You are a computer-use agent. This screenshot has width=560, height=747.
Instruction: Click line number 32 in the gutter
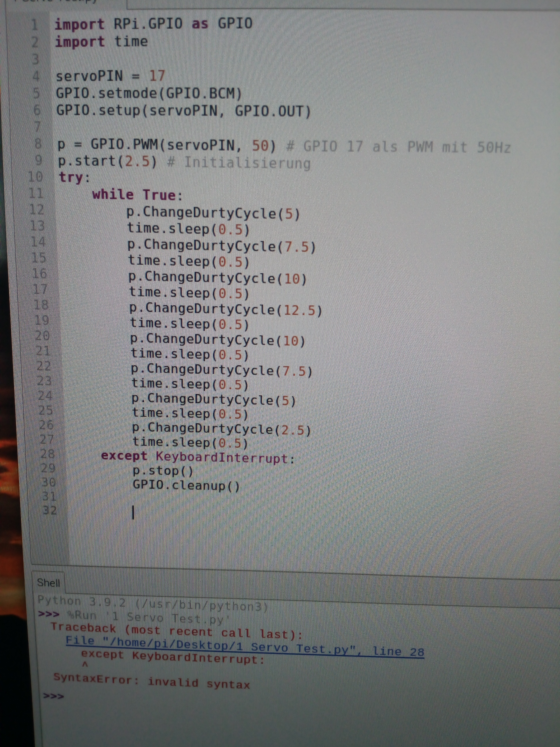click(x=50, y=510)
